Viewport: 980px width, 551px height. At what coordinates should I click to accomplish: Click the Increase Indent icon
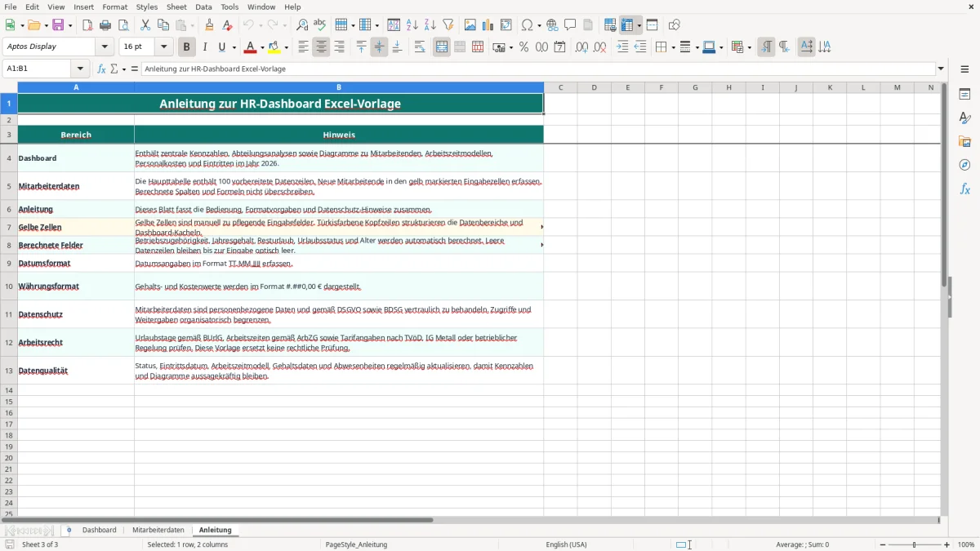pyautogui.click(x=622, y=47)
